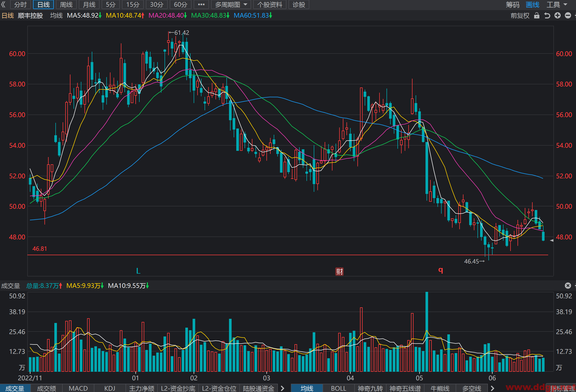
Task: Switch to the 周线 weekly tab
Action: (x=66, y=5)
